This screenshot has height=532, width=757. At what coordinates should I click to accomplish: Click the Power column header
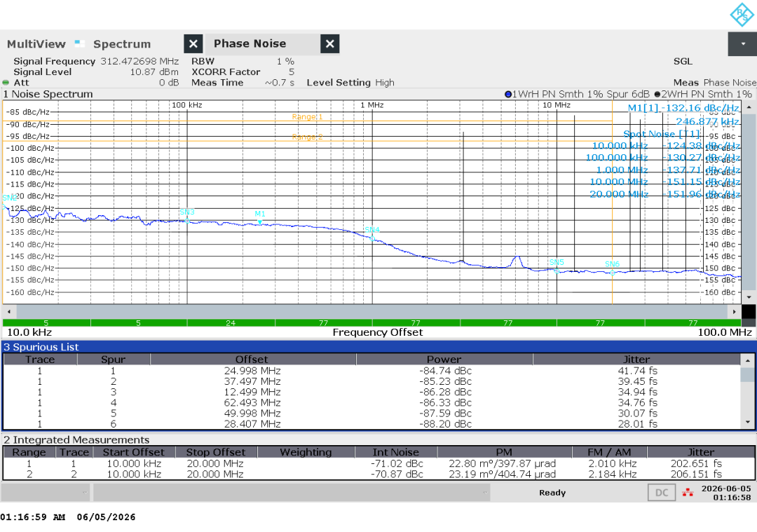tap(444, 359)
